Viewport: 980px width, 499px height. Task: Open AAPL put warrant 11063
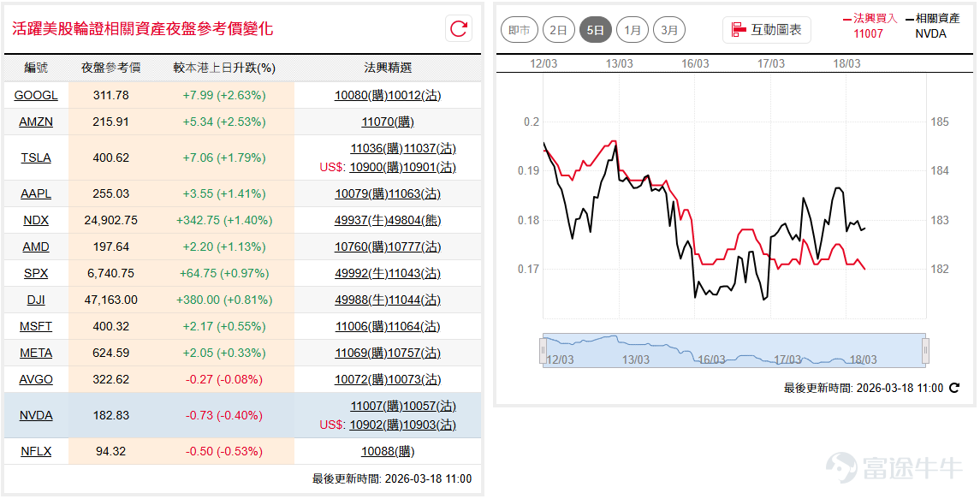click(x=414, y=193)
